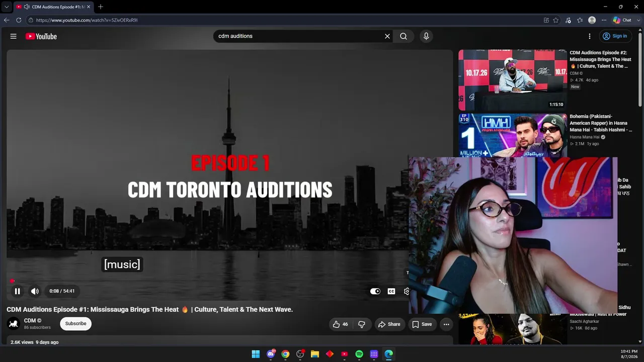Open the browser favorites list

580,20
